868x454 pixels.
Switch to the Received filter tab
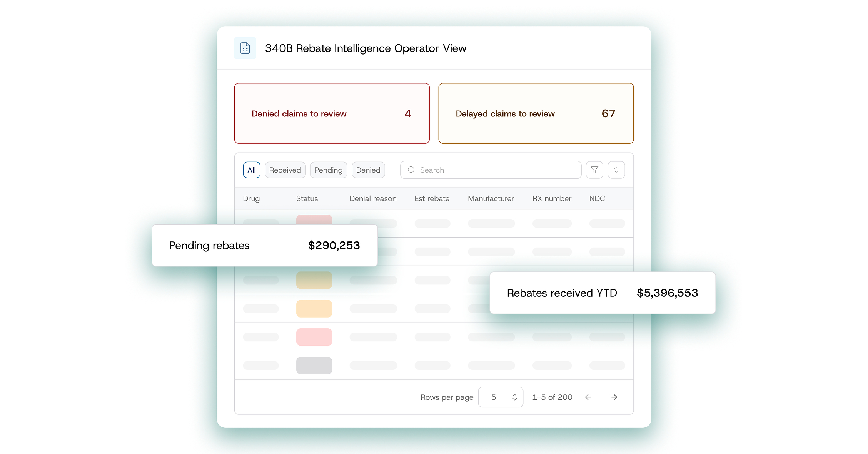[x=285, y=170]
